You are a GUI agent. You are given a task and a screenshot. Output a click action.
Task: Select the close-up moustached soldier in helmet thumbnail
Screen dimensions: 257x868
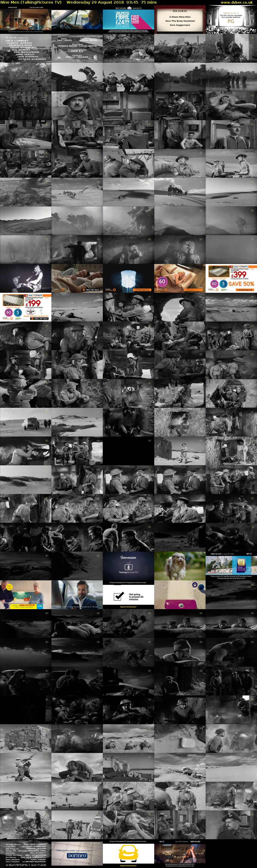coord(77,106)
